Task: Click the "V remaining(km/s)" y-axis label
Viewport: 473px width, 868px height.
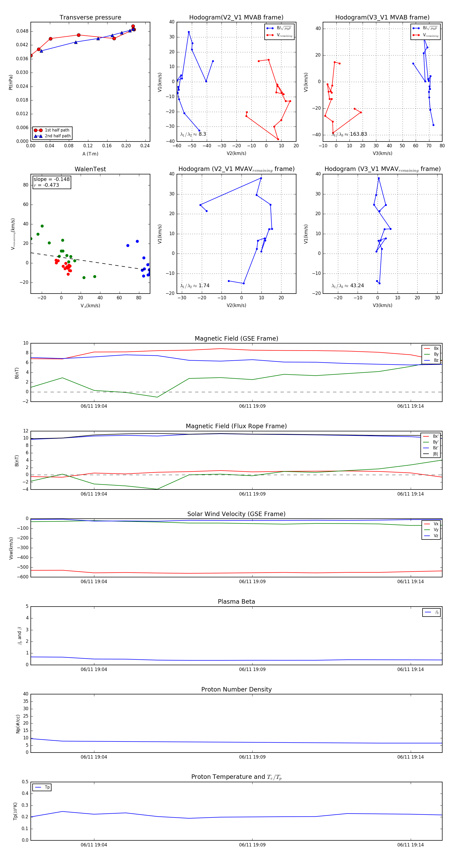Action: [x=13, y=234]
